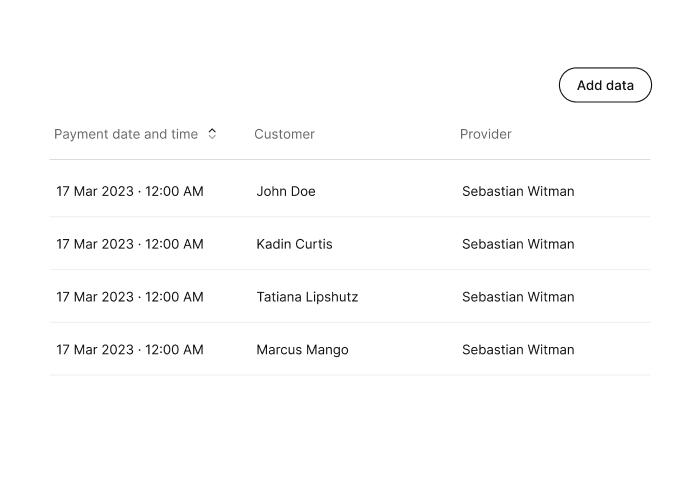Select Sebastian Witman provider in Kadin Curtis row
The width and height of the screenshot is (700, 480).
518,244
